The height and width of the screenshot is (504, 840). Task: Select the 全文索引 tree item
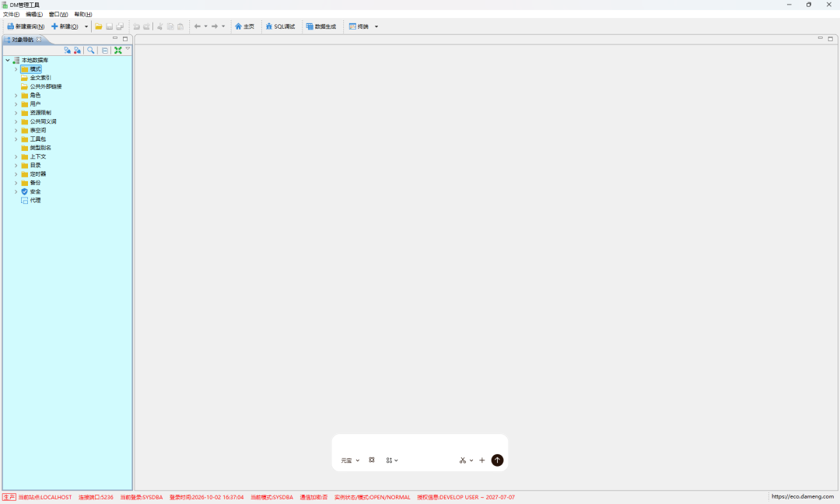click(40, 78)
